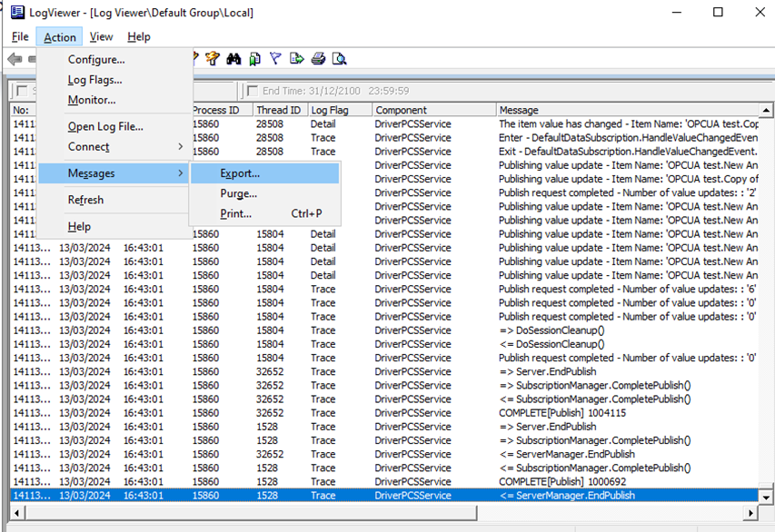775x532 pixels.
Task: Click the lightning filter toolbar icon
Action: (213, 59)
